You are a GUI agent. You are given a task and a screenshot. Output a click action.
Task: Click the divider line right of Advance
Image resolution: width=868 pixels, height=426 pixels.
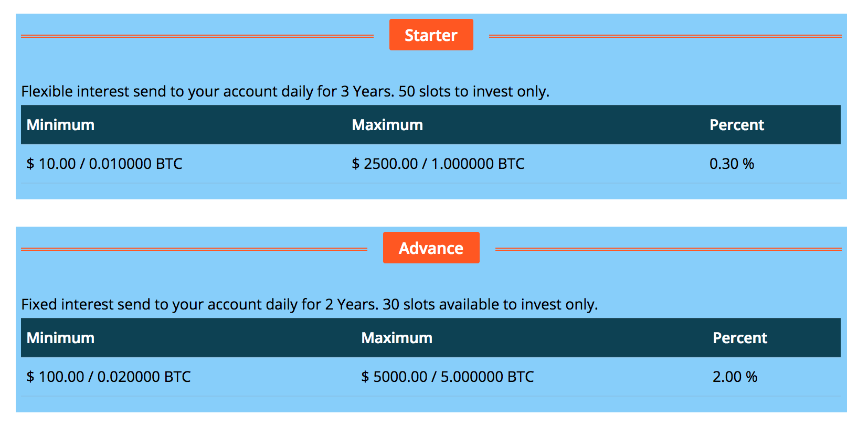tap(668, 249)
